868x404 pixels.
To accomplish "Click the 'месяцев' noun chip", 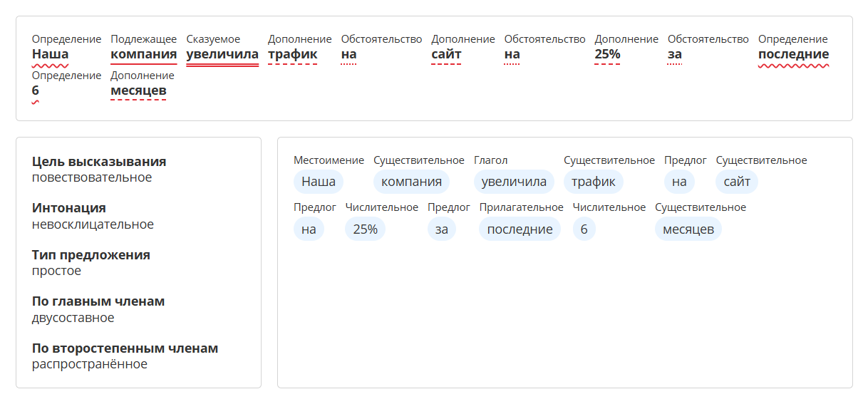I will [688, 229].
